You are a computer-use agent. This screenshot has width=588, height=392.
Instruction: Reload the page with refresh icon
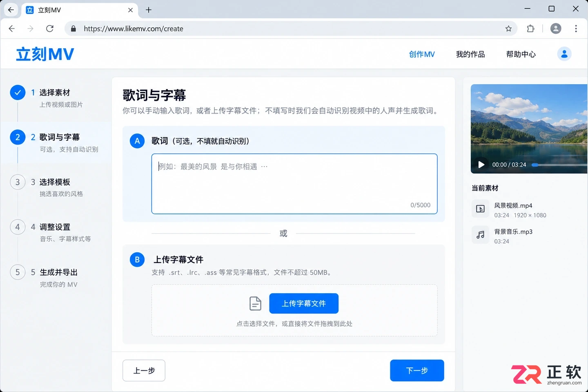(50, 29)
